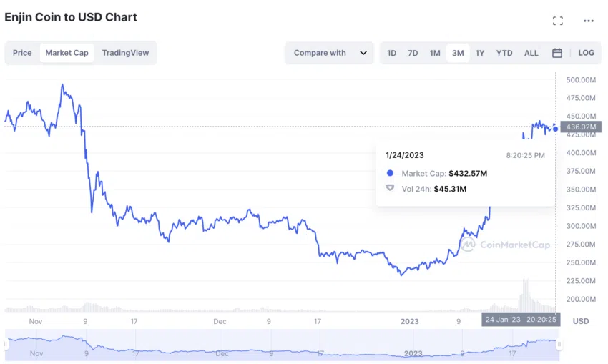Viewport: 608px width, 364px height.
Task: Click the Compare with chevron arrow
Action: coord(363,53)
